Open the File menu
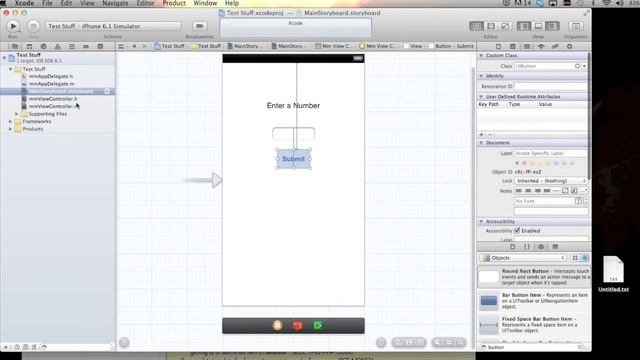This screenshot has height=360, width=640. coord(47,3)
